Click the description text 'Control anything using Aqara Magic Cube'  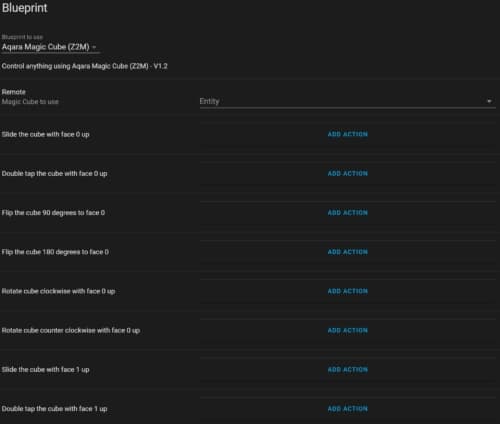click(x=85, y=66)
